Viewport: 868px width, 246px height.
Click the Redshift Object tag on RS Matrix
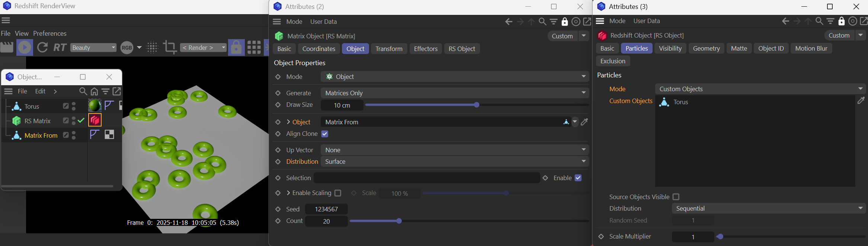coord(95,120)
